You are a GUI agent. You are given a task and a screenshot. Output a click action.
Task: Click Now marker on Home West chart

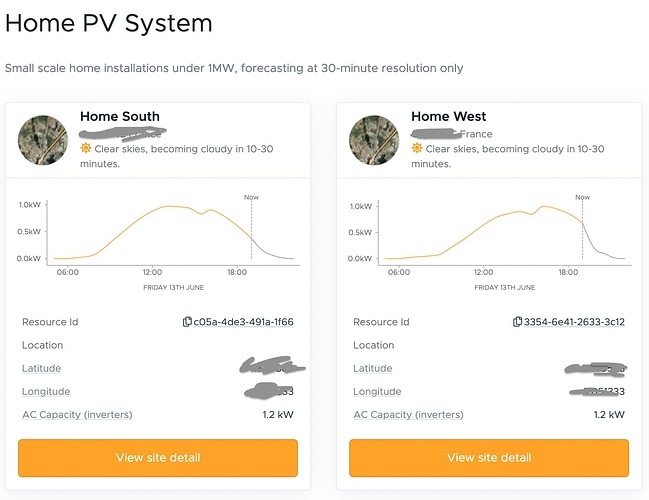[582, 198]
